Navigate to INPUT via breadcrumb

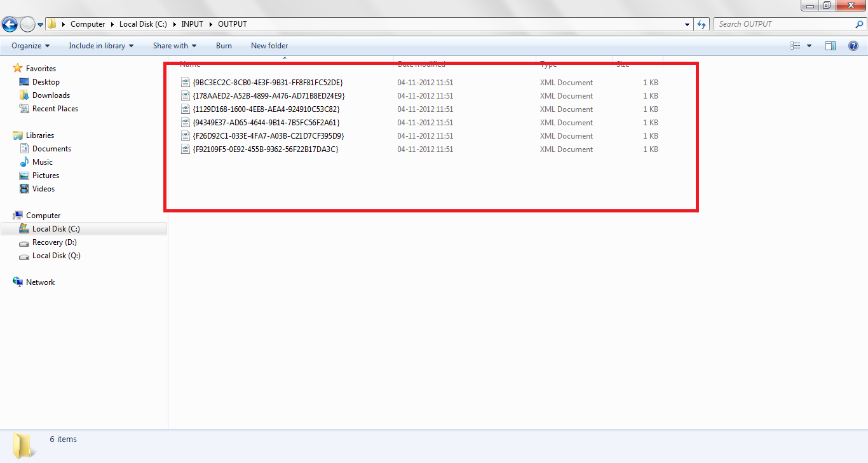[x=192, y=24]
